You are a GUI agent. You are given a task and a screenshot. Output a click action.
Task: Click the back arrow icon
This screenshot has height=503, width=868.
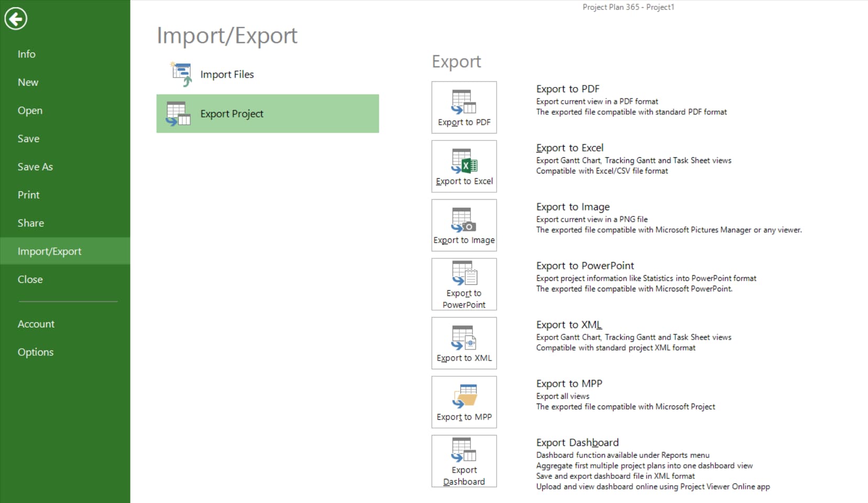tap(16, 19)
